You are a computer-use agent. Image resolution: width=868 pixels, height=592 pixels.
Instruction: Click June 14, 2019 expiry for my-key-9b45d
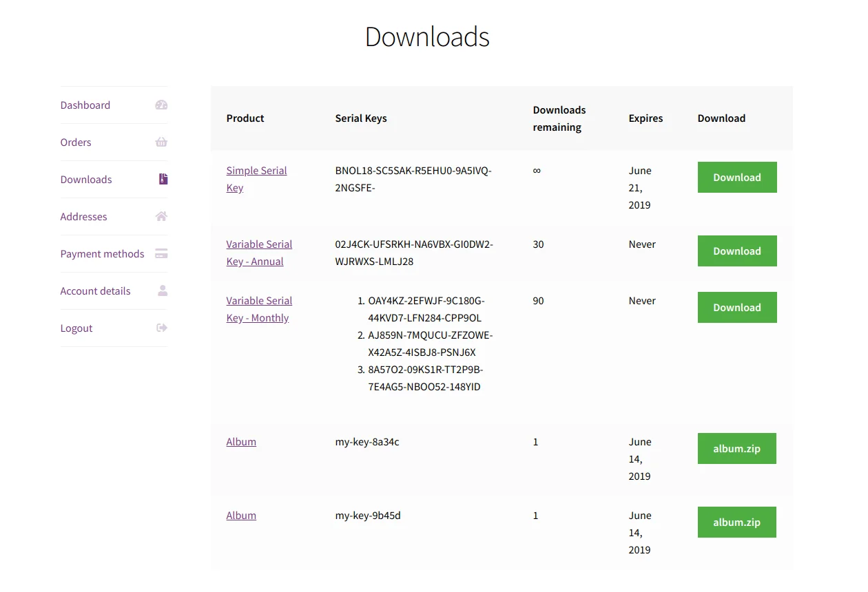(x=640, y=533)
